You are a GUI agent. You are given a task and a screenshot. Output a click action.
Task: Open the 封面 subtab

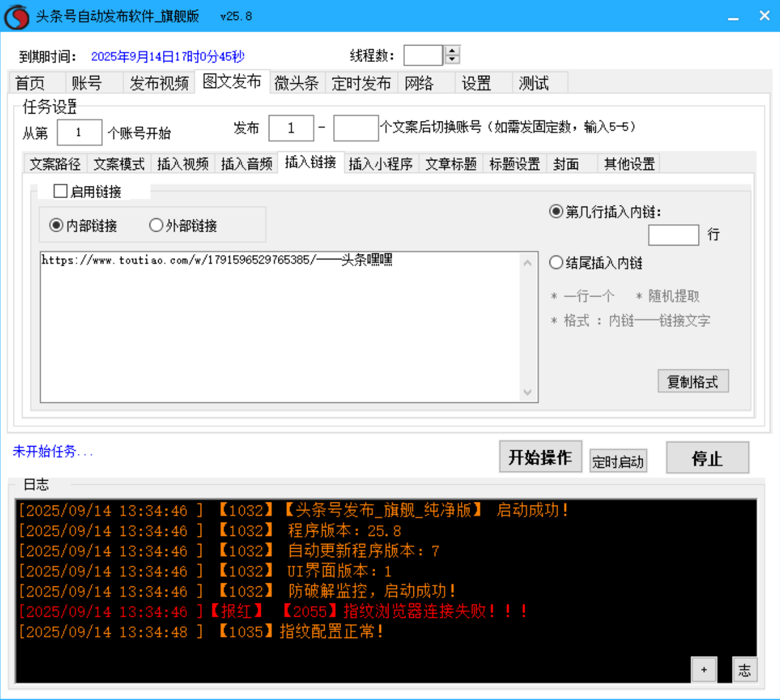(566, 163)
